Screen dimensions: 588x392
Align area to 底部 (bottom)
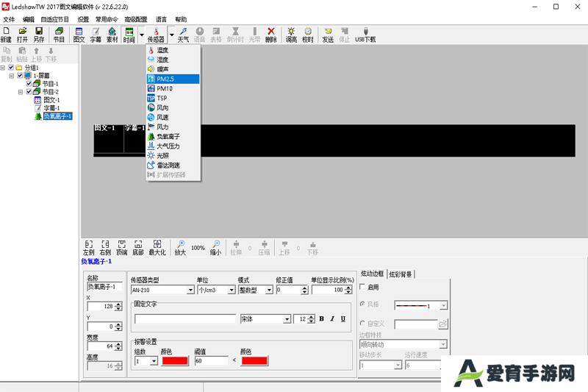(138, 248)
